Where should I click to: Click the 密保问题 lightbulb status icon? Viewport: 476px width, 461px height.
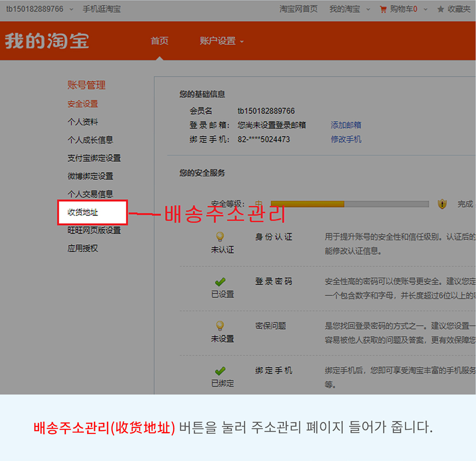[220, 326]
